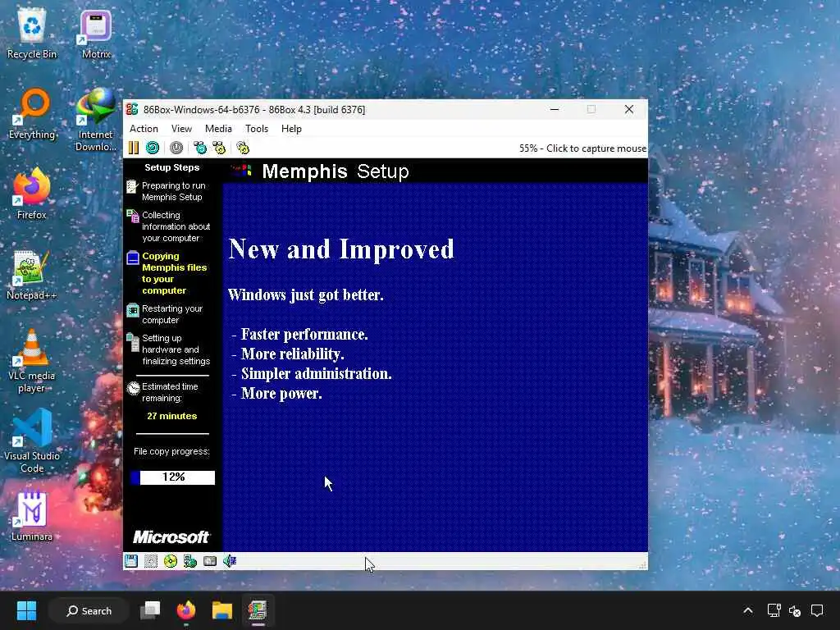
Task: Click the network status icon
Action: pyautogui.click(x=190, y=561)
